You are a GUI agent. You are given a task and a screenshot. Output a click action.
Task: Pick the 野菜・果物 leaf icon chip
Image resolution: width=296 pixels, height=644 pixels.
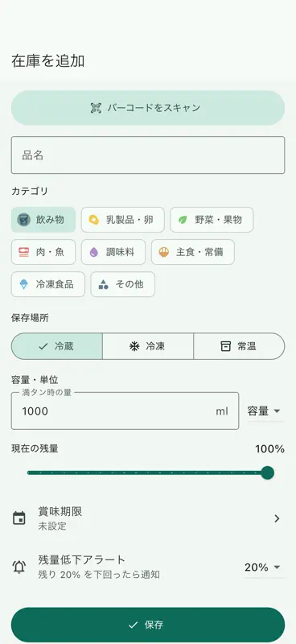point(183,220)
